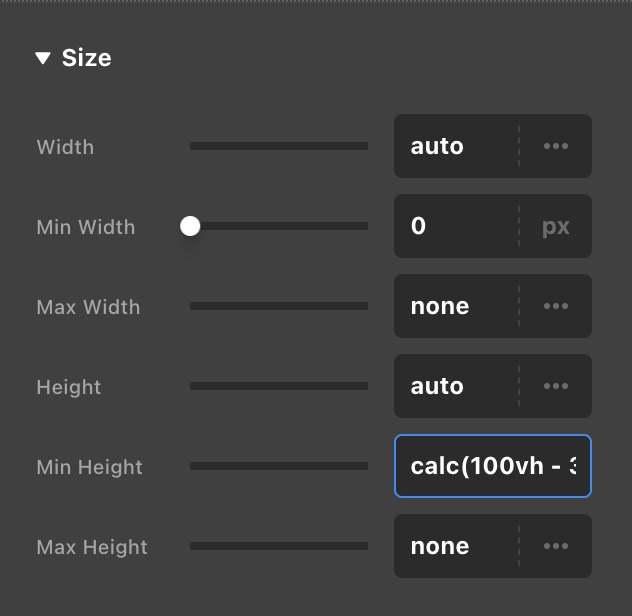Open the Width unit options ellipsis
The image size is (632, 616).
coord(556,146)
